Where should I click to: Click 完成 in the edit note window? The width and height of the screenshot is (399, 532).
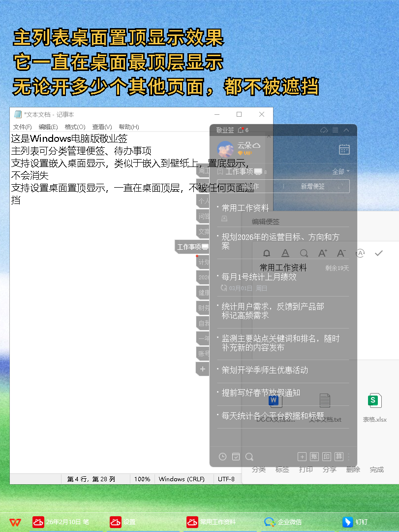377,469
